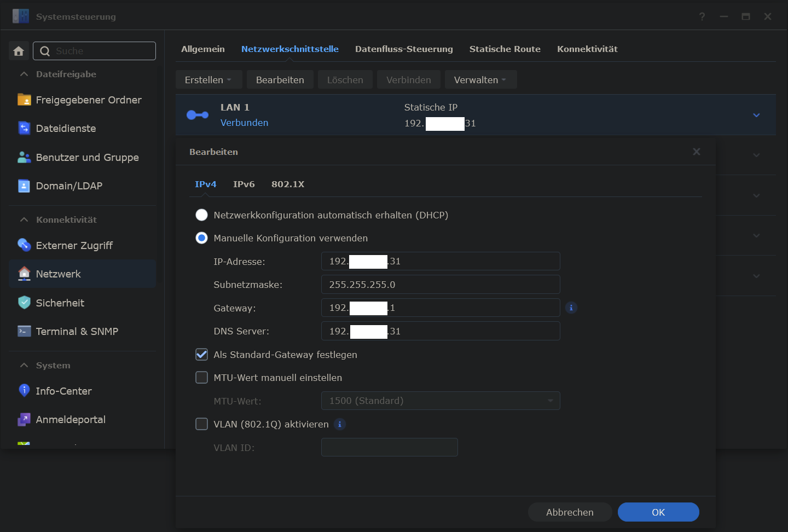Click the Netzwerk house icon
Screen dimensions: 788x532
click(24, 274)
